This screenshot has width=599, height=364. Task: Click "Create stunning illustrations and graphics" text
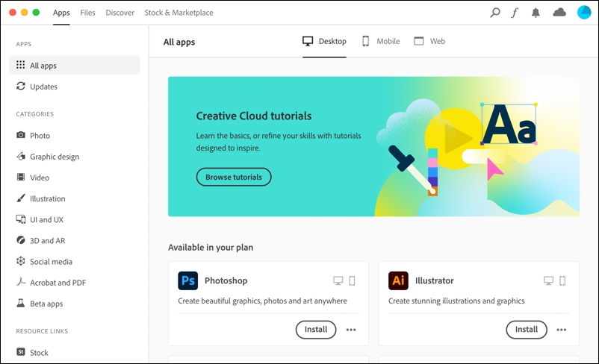456,301
